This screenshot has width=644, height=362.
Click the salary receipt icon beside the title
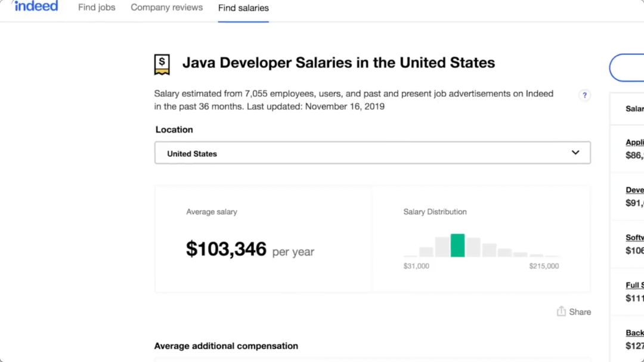click(x=162, y=64)
